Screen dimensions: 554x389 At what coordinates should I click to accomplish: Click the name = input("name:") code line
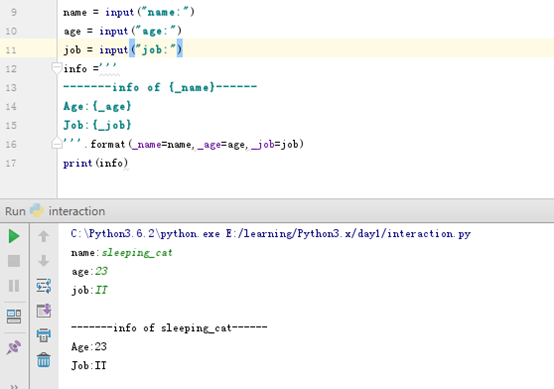click(129, 12)
